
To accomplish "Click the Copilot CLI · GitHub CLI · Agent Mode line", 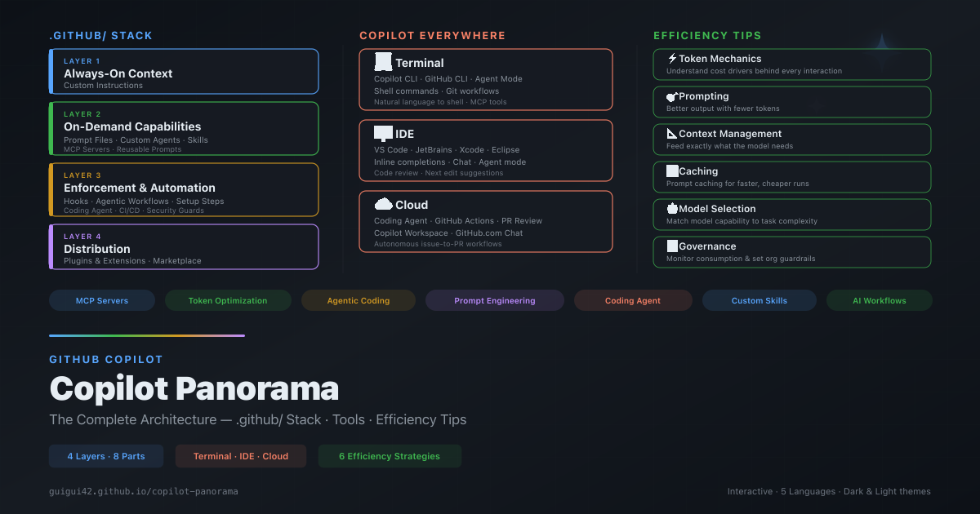I will 448,79.
